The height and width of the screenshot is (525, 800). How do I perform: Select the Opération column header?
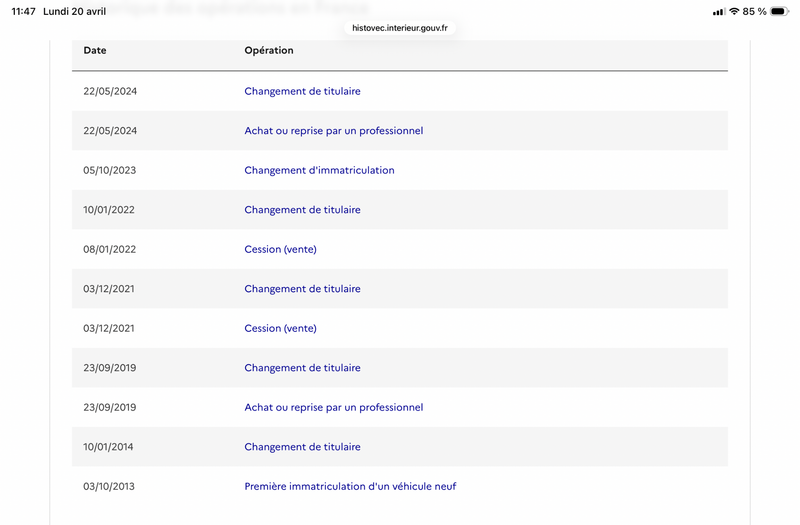point(269,51)
